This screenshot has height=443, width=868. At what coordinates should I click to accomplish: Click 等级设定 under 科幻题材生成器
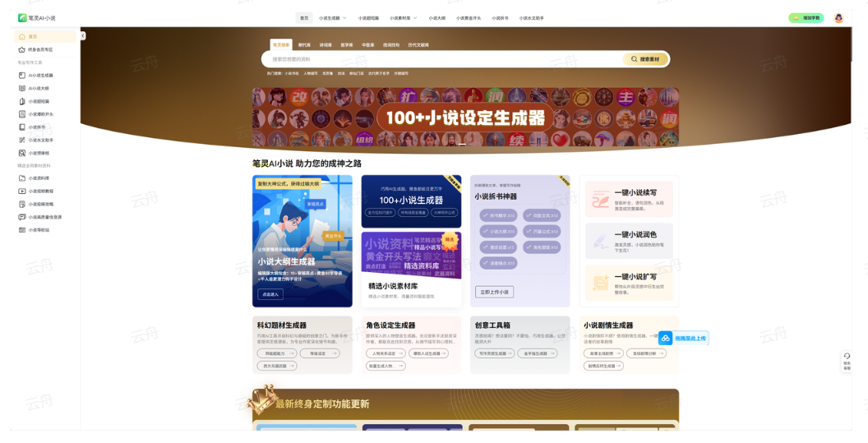[x=320, y=353]
